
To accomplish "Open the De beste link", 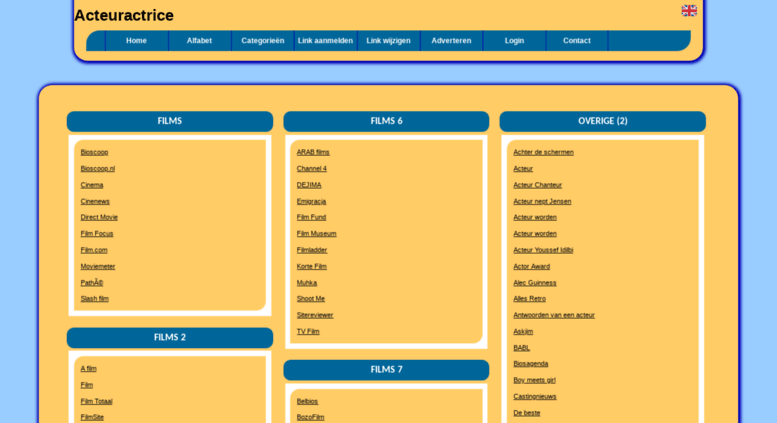I will [526, 412].
